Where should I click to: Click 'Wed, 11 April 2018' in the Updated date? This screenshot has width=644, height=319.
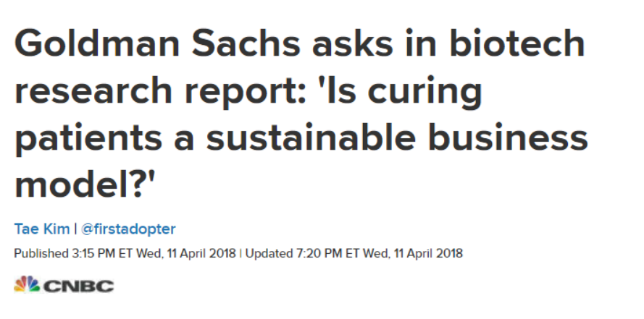pos(413,253)
